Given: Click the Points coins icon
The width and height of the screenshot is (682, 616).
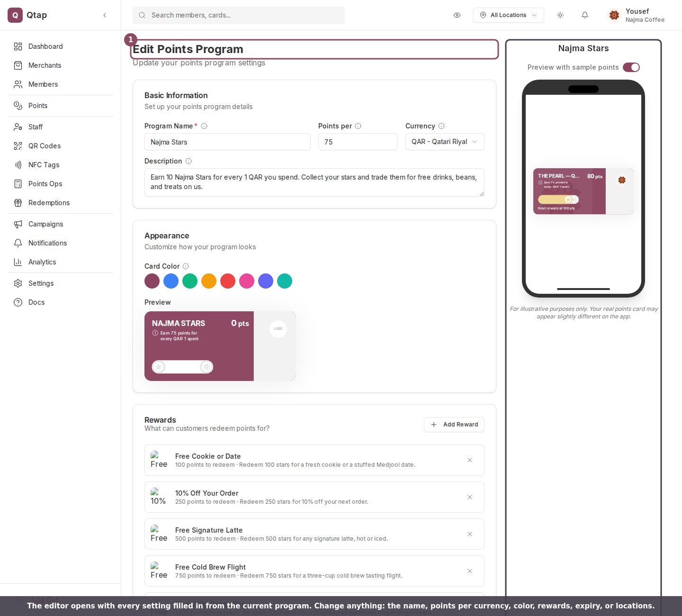Looking at the screenshot, I should pyautogui.click(x=18, y=106).
